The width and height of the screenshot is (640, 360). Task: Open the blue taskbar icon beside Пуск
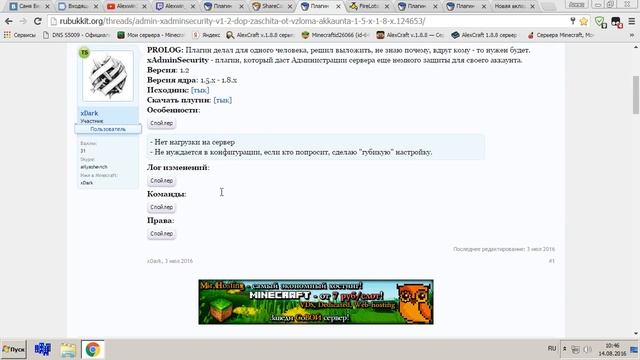(42, 350)
